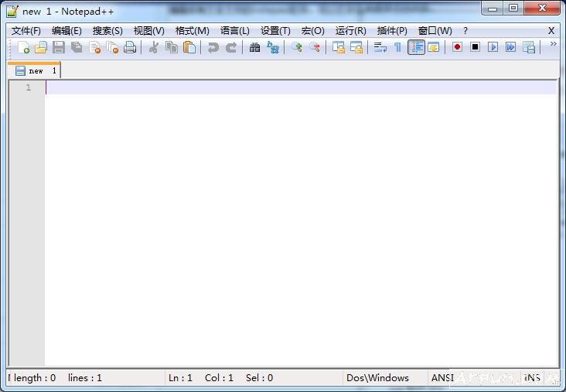The height and width of the screenshot is (392, 566).
Task: Paste from clipboard icon
Action: pos(189,47)
